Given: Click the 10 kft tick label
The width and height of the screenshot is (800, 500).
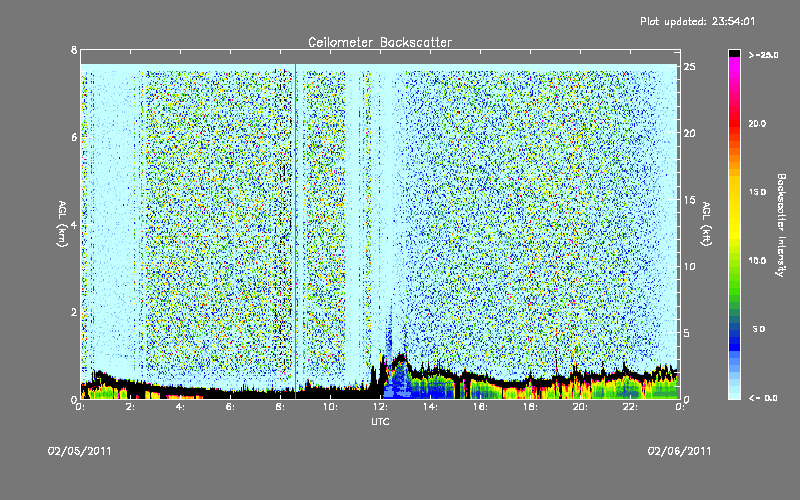Looking at the screenshot, I should click(689, 266).
